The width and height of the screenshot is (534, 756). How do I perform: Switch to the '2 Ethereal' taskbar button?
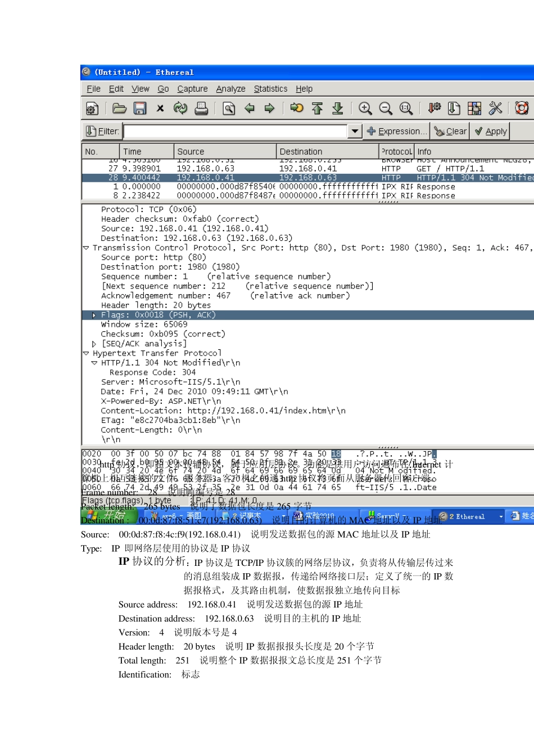click(x=470, y=516)
